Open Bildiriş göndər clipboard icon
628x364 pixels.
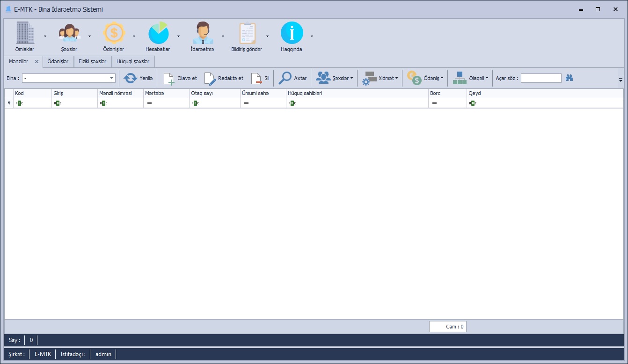(247, 33)
